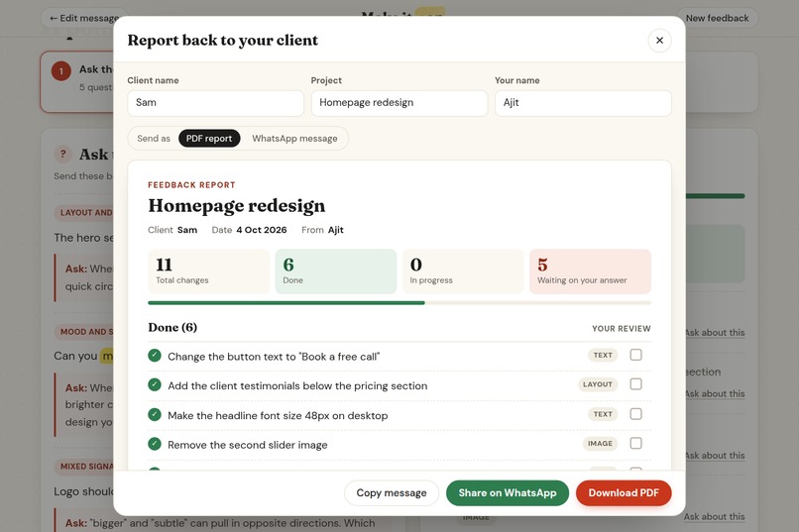Tick review checkbox for headline font size
Viewport: 799px width, 532px height.
coord(635,414)
